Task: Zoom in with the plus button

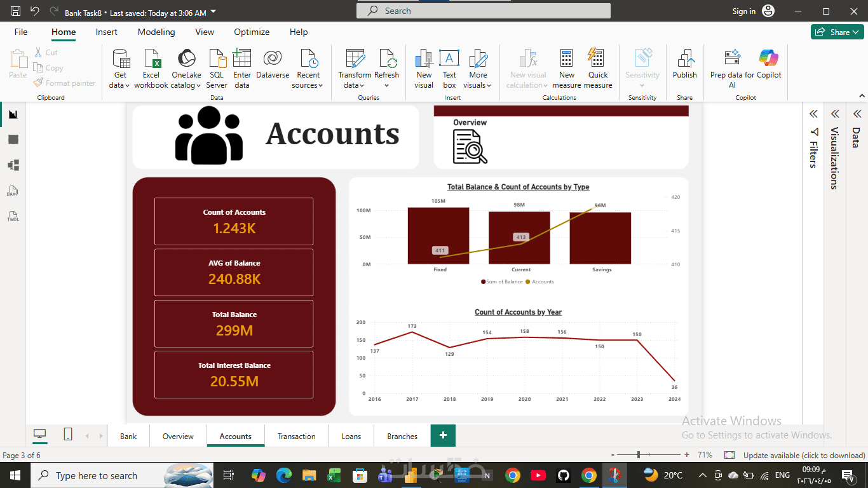Action: [x=687, y=455]
